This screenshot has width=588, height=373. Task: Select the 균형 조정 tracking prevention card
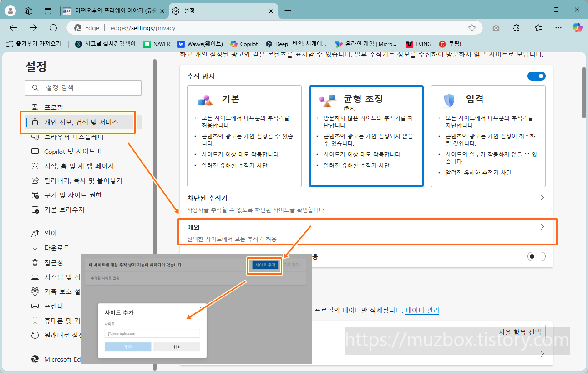(366, 136)
